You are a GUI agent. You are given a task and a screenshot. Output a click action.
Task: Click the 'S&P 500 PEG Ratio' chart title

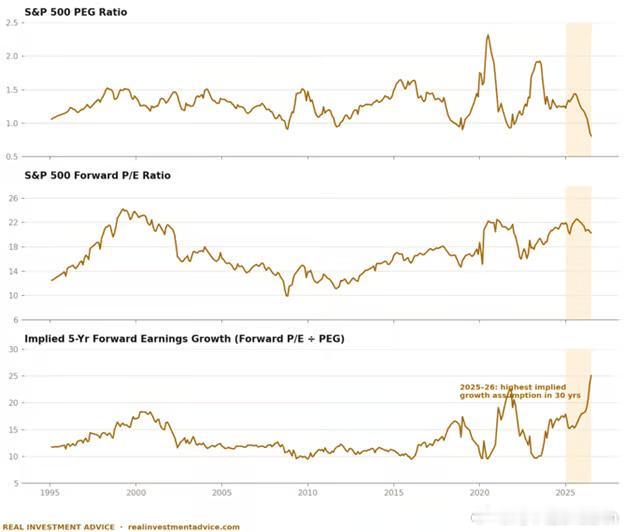point(76,12)
